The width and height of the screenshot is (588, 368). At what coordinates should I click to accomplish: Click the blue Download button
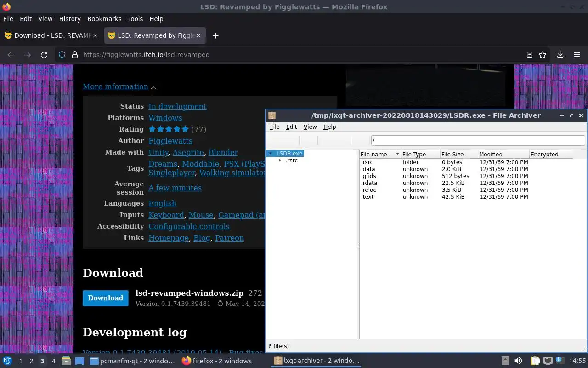pos(106,298)
